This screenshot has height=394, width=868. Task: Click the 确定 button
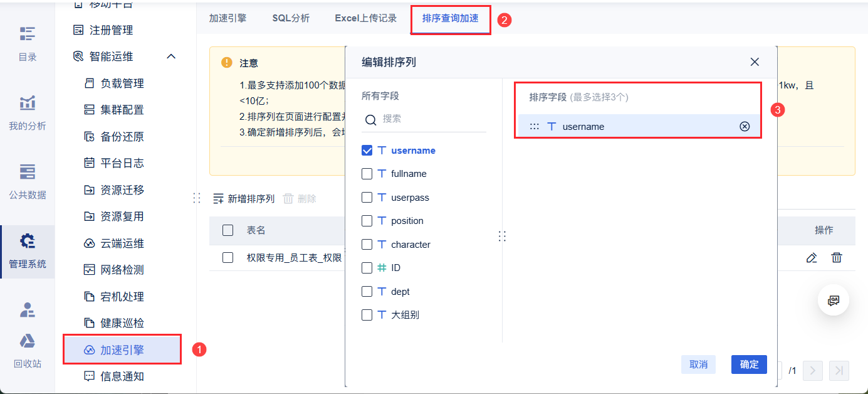pos(749,365)
